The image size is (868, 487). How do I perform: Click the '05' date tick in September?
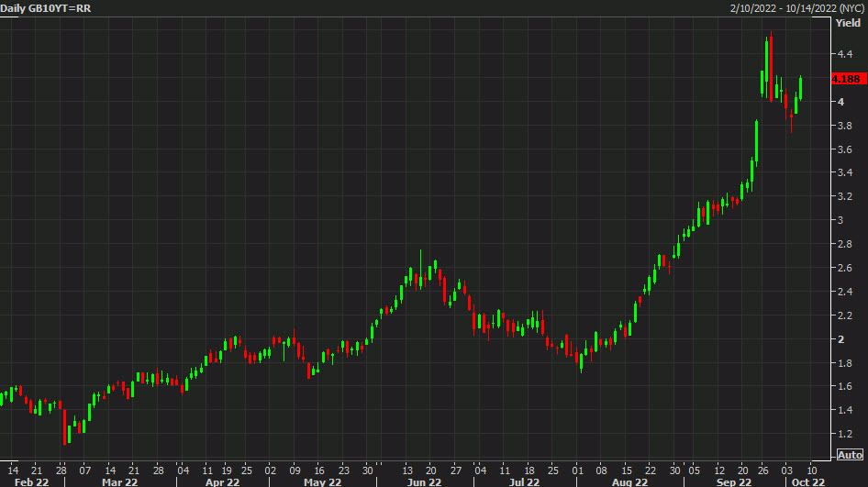[x=695, y=470]
